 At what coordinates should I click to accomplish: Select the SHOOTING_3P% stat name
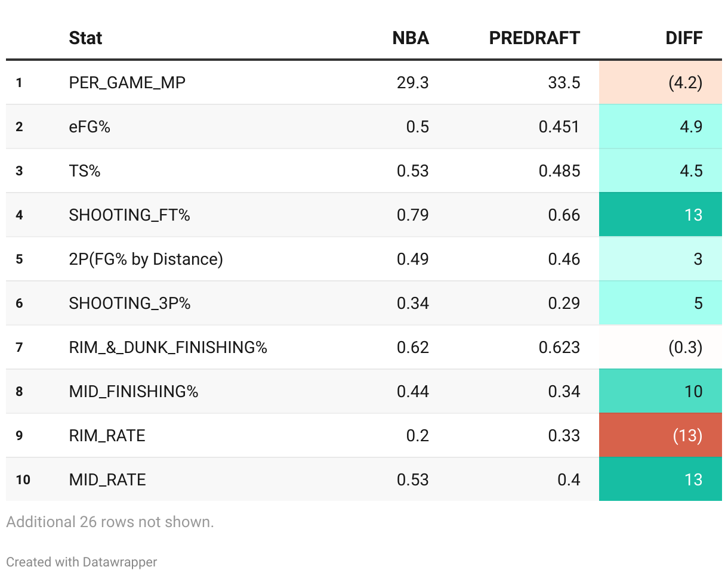tap(129, 303)
